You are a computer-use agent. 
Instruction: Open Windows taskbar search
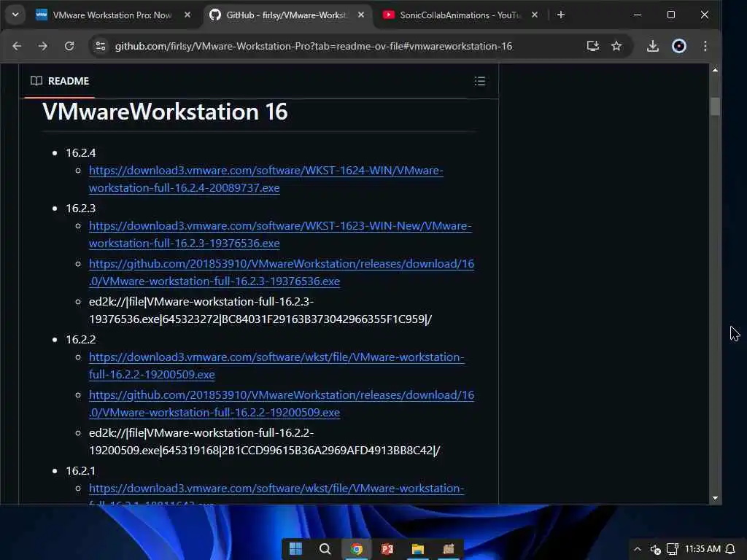[325, 549]
